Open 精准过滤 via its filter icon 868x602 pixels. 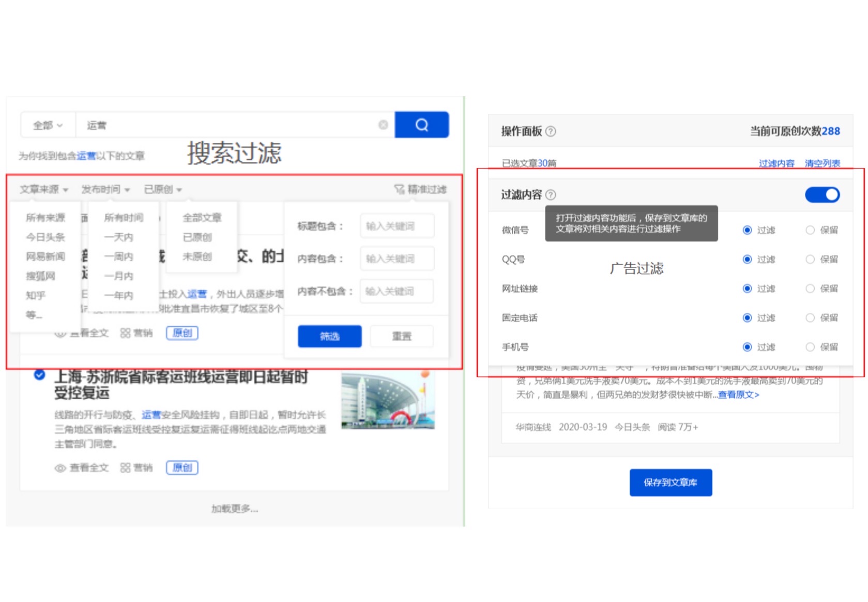tap(398, 189)
